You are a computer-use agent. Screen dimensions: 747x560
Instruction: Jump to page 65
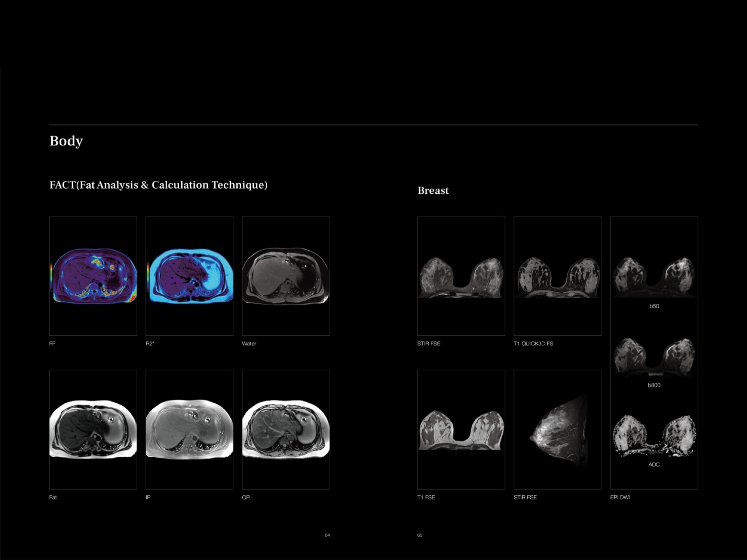pyautogui.click(x=420, y=535)
